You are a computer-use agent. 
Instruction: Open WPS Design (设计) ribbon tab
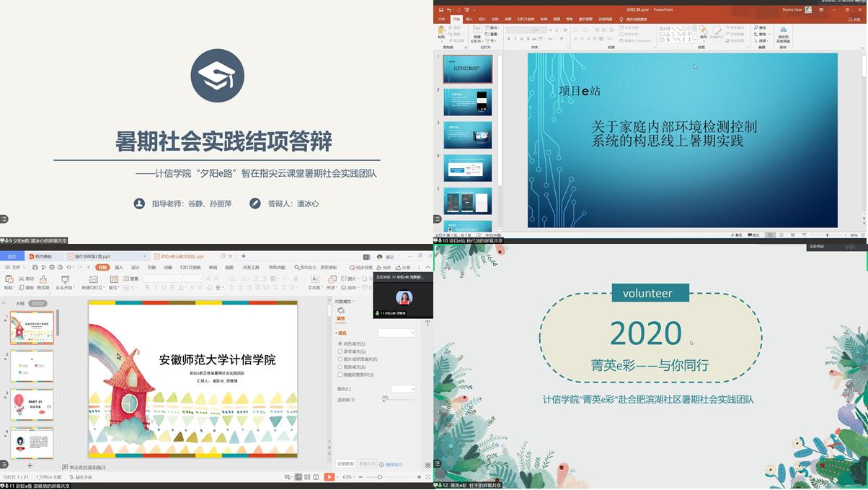(x=136, y=267)
